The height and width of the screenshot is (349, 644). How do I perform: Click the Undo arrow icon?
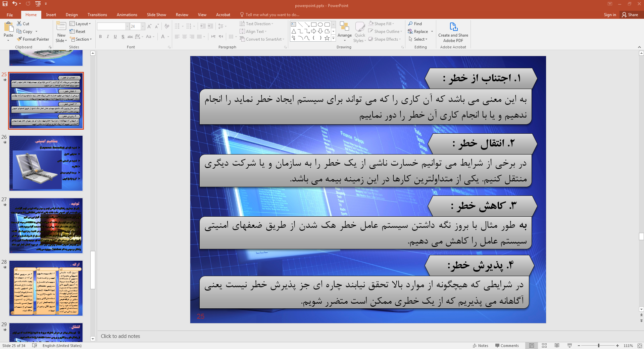pos(14,4)
